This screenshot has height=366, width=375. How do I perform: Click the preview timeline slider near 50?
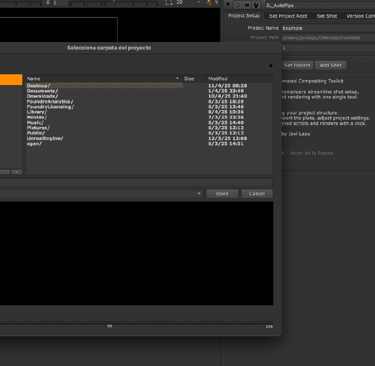(x=109, y=322)
